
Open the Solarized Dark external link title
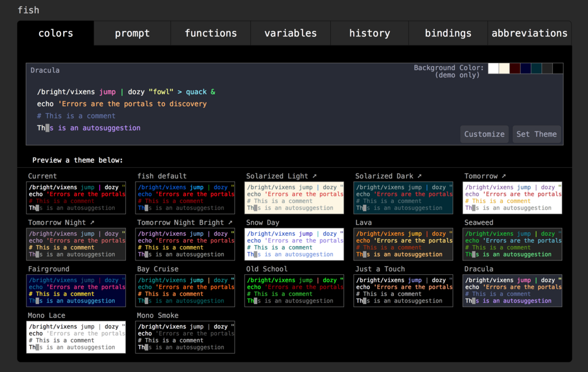point(389,176)
